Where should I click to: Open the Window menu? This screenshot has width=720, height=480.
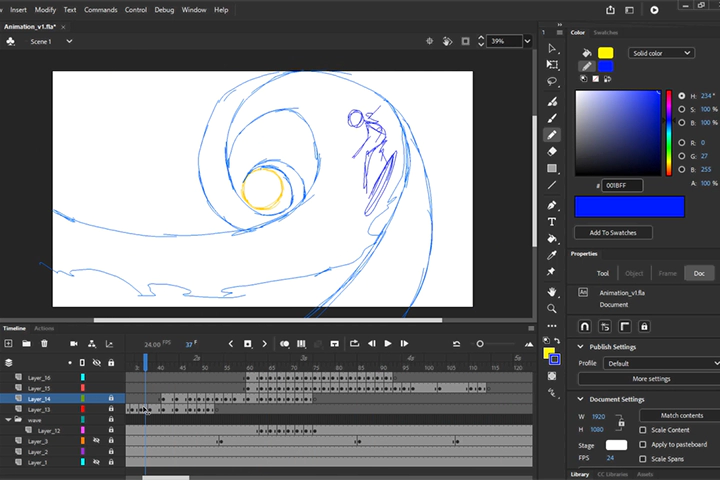(194, 10)
